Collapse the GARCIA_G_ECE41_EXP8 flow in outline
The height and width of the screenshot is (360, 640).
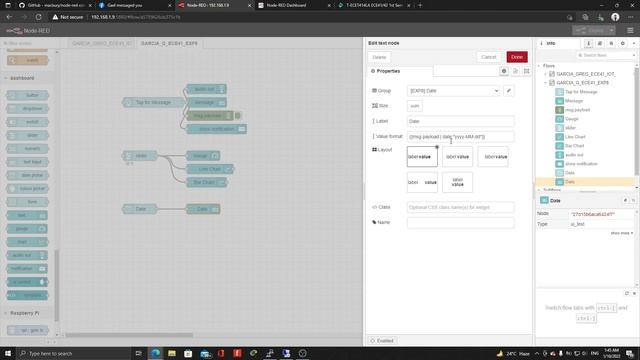pyautogui.click(x=545, y=82)
